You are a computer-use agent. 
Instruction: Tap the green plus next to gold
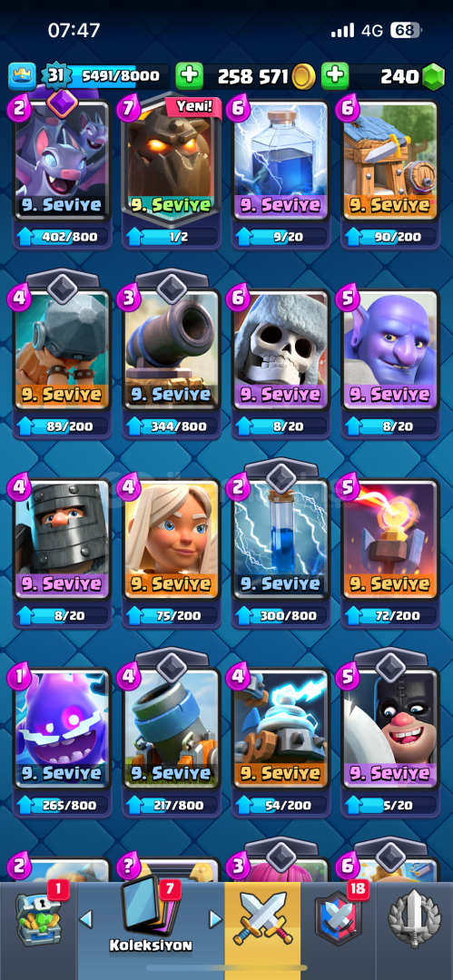pos(189,76)
